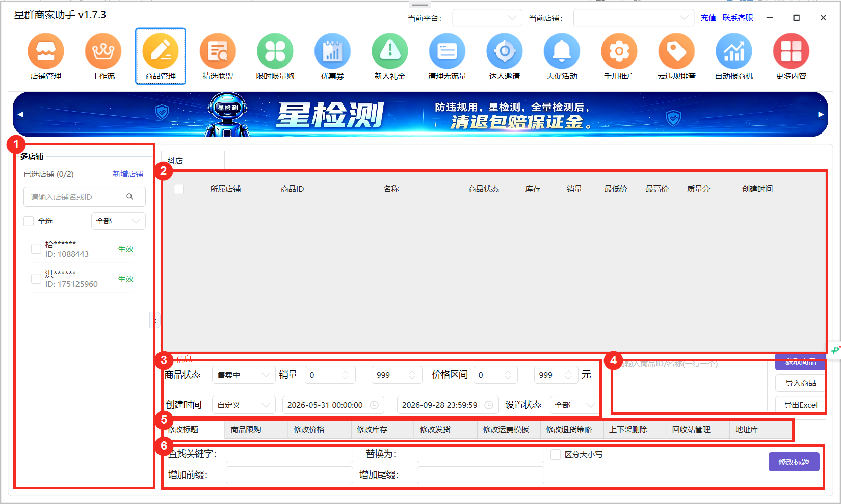Switch to the 修改库存 tab

tap(383, 430)
